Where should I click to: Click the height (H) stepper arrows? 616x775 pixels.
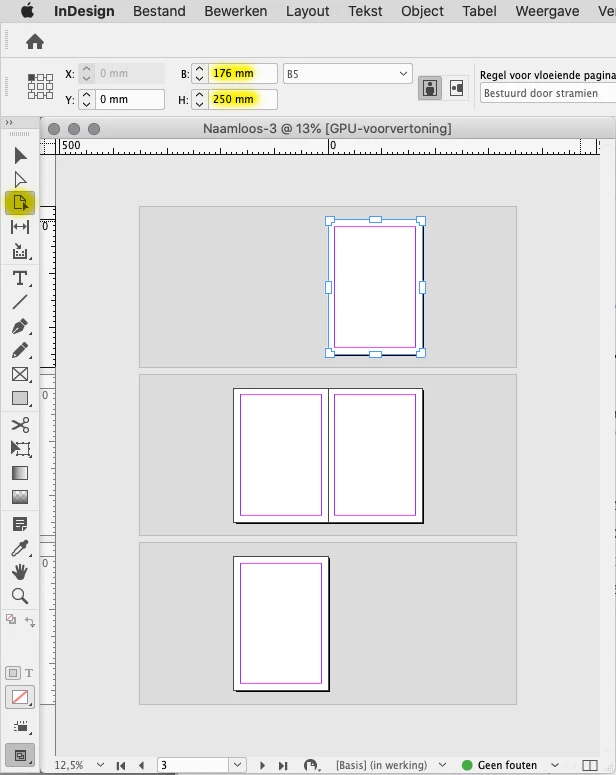click(x=200, y=99)
